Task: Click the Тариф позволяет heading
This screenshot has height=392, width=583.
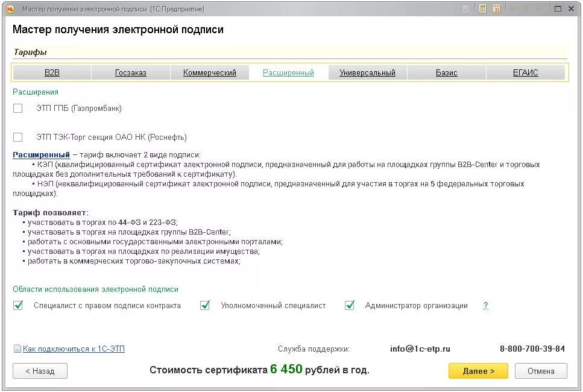Action: (x=51, y=213)
